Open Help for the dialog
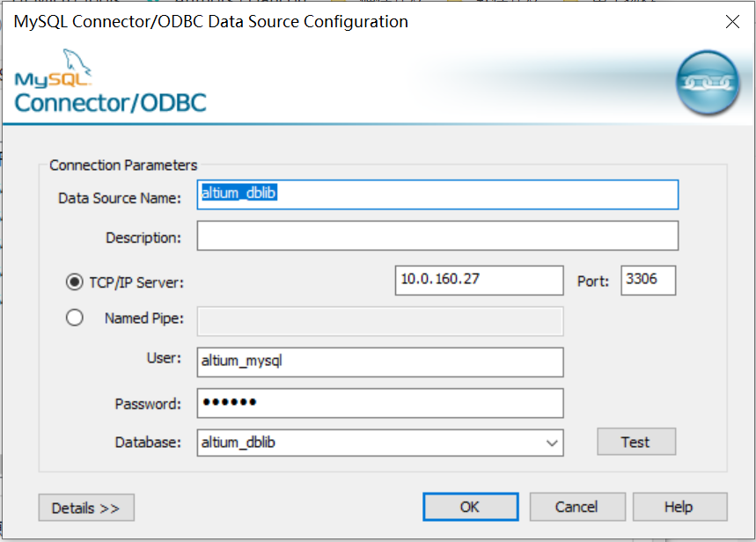 (x=679, y=507)
